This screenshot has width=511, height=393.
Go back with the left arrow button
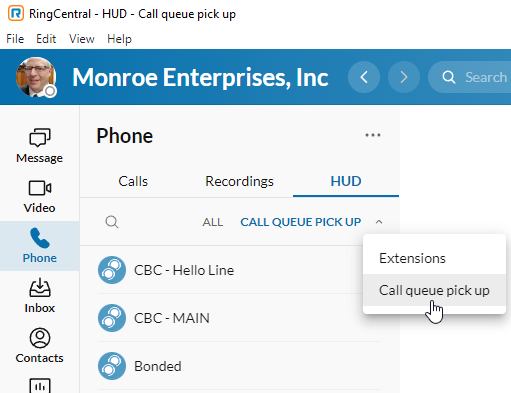pos(364,77)
